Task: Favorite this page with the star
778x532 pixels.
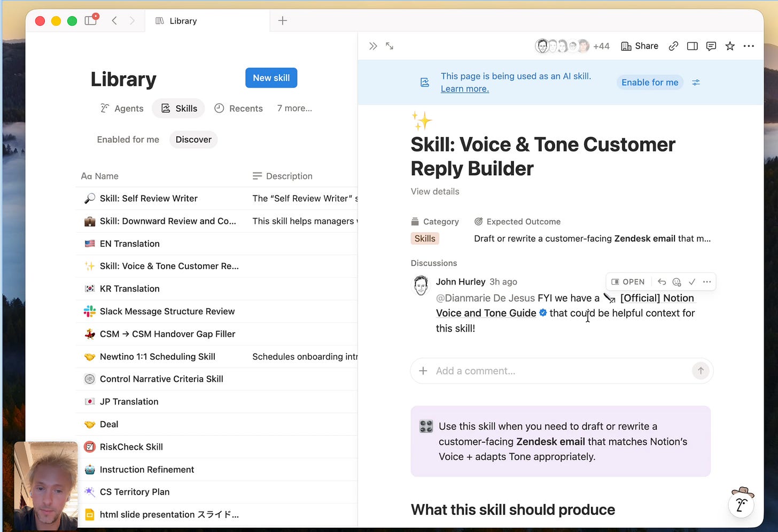Action: coord(730,46)
